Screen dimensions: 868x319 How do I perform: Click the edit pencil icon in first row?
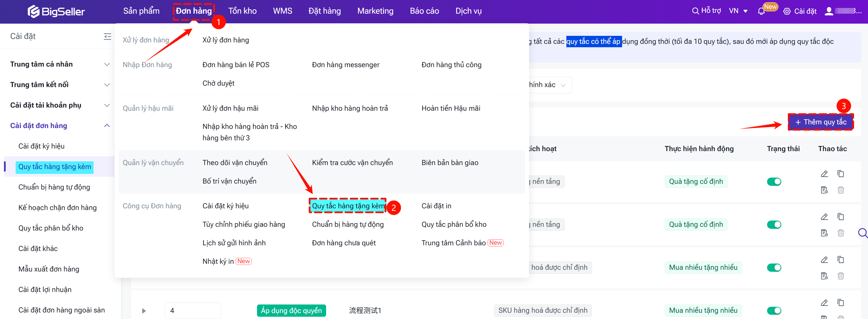824,174
